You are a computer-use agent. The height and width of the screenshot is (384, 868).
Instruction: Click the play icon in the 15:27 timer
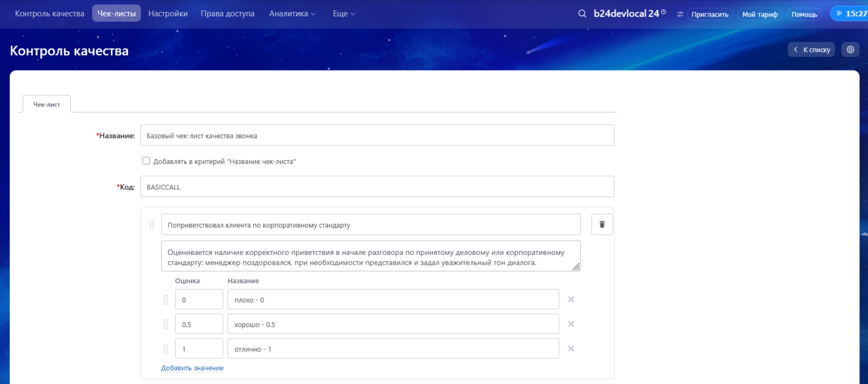[x=839, y=13]
